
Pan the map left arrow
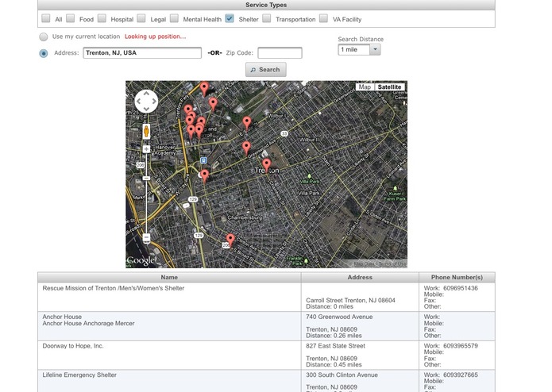[139, 102]
